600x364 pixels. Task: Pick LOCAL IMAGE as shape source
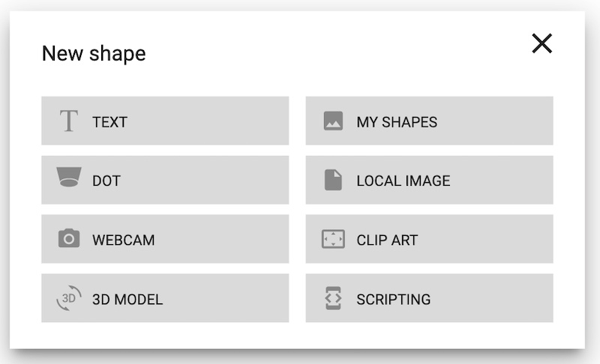(429, 180)
